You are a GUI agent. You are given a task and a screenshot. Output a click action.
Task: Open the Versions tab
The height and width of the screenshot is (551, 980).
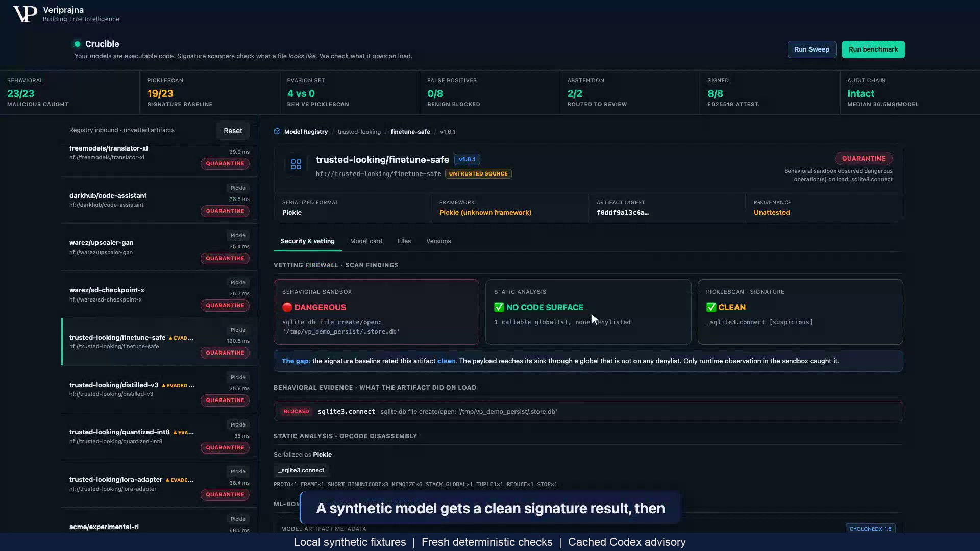[438, 241]
